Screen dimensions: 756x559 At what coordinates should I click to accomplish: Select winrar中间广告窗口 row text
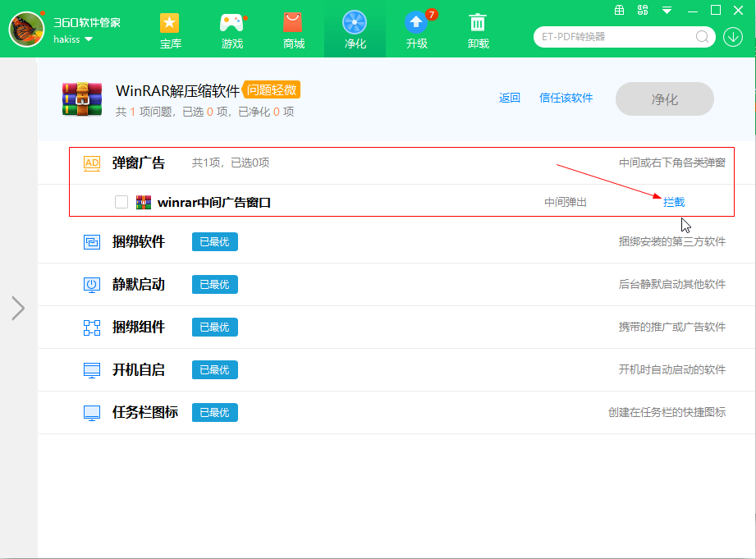coord(214,202)
